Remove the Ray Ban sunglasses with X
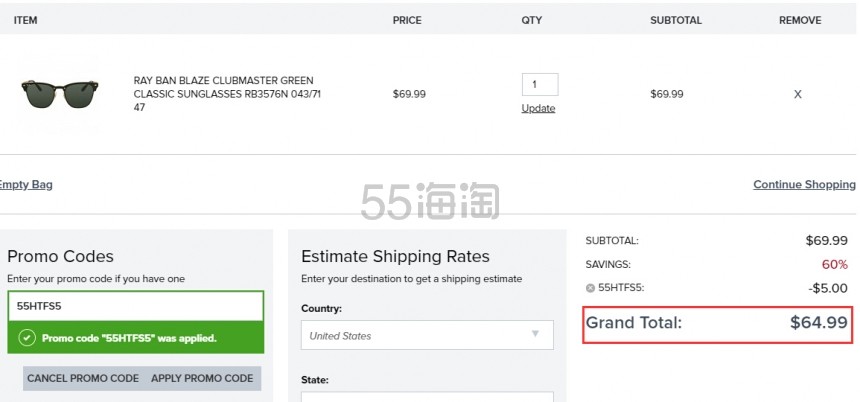This screenshot has width=860, height=402. click(797, 94)
